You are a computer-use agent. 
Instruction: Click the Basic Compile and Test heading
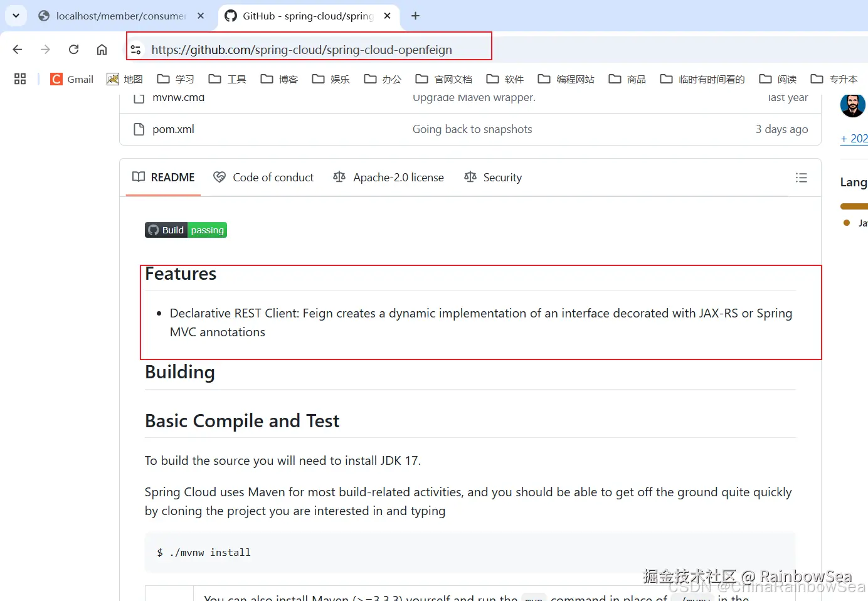[x=242, y=421]
